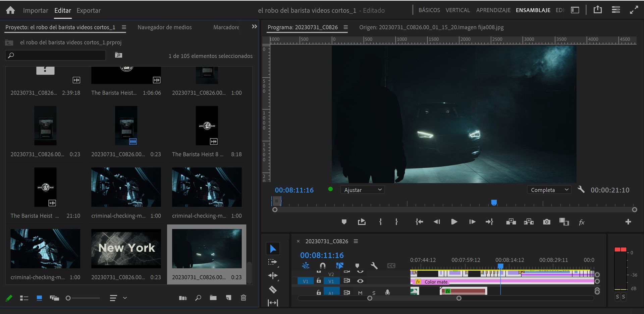The image size is (644, 314).
Task: Click Automate to Sequence icon
Action: click(183, 298)
